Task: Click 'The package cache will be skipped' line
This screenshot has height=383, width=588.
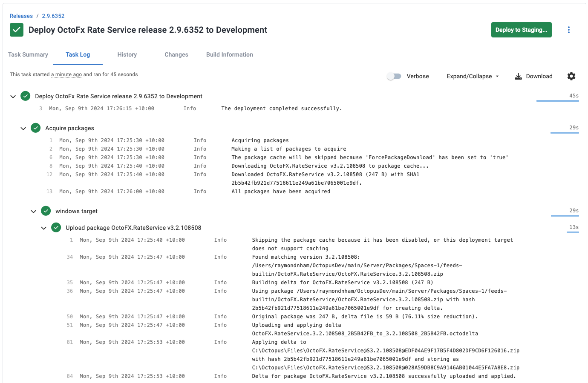Action: point(370,157)
